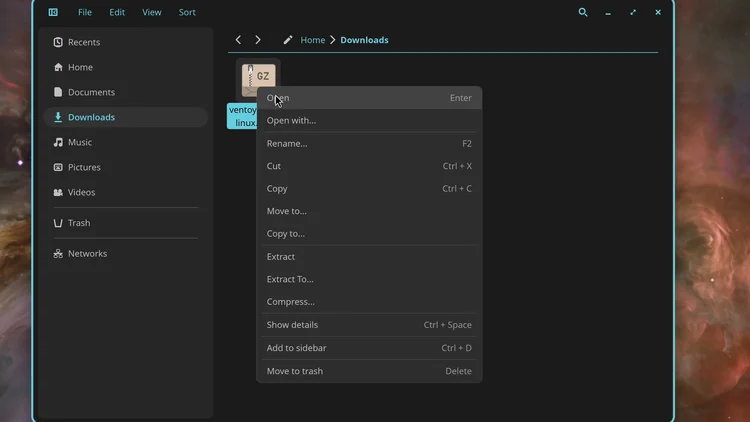750x422 pixels.
Task: Choose Extract To... in context menu
Action: pyautogui.click(x=369, y=279)
